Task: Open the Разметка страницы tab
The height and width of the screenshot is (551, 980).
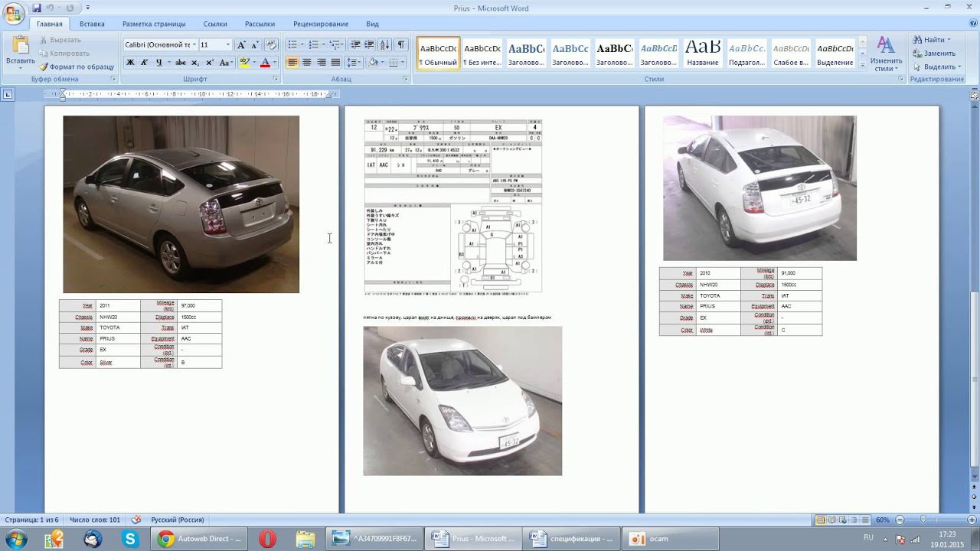Action: click(x=153, y=24)
